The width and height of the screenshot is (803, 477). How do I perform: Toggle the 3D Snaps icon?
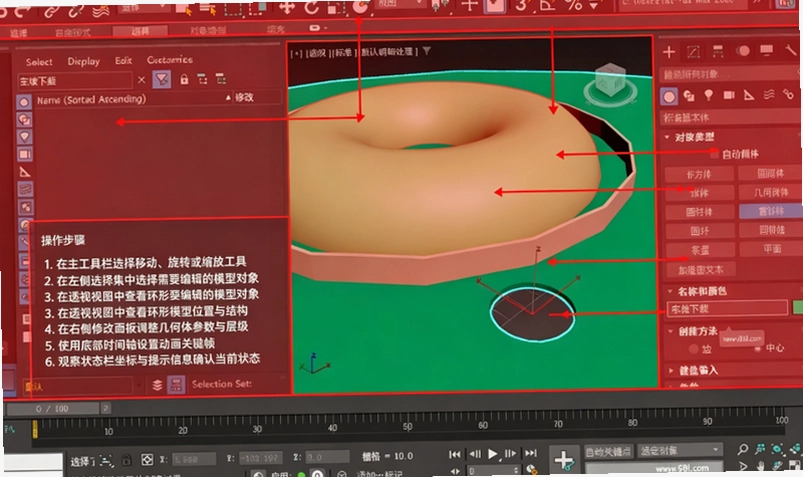[521, 6]
